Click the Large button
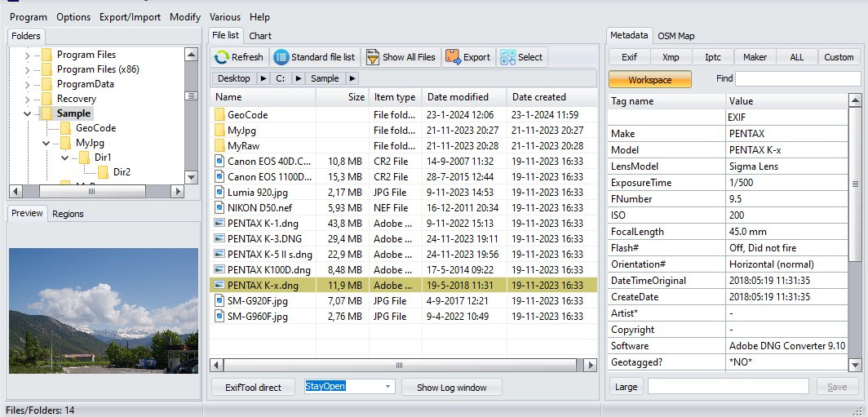The height and width of the screenshot is (417, 868). [626, 387]
